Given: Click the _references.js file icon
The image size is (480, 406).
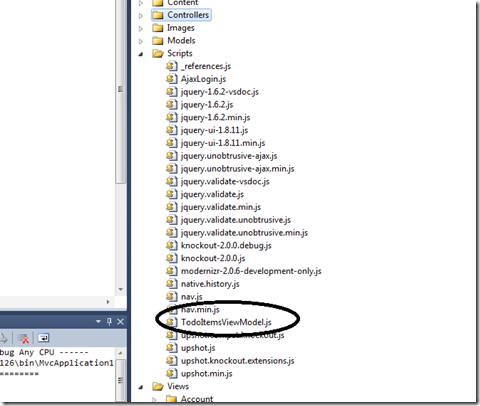Looking at the screenshot, I should (171, 66).
